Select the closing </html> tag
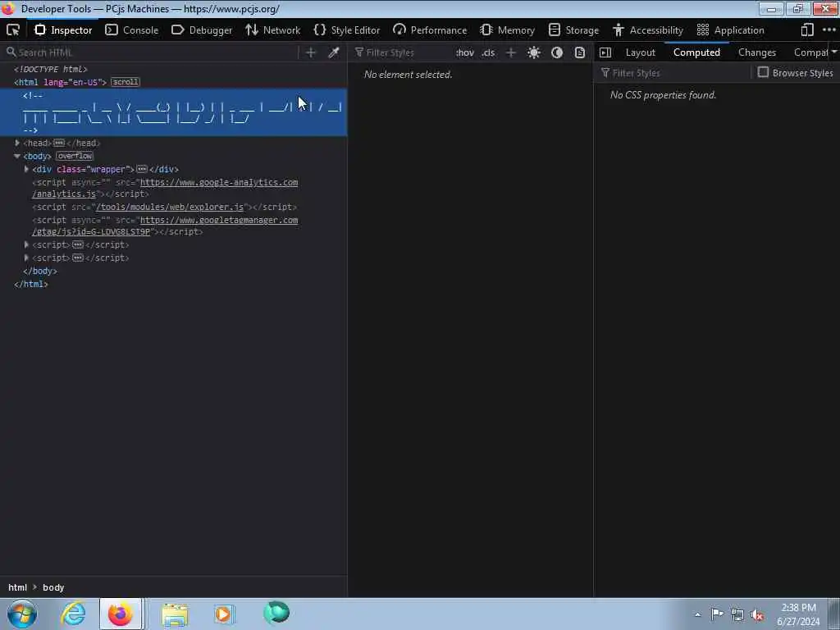This screenshot has width=840, height=630. [31, 284]
